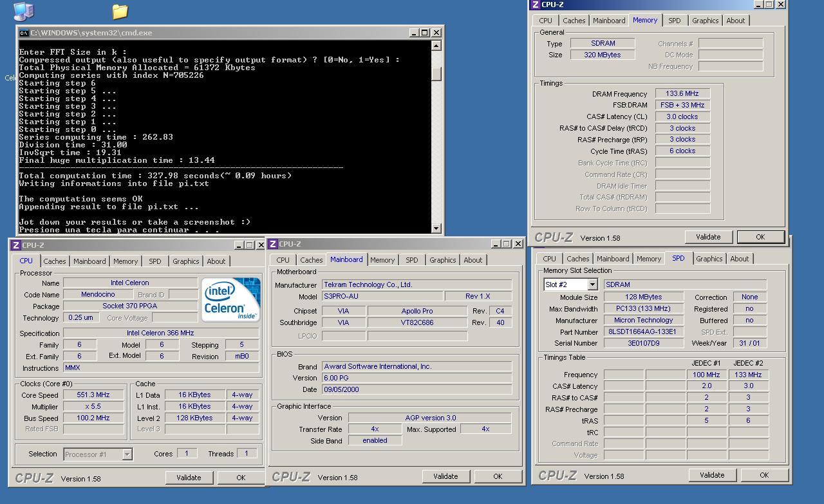This screenshot has width=824, height=504.
Task: Click the '320 MBytes' memory size value
Action: (x=603, y=55)
